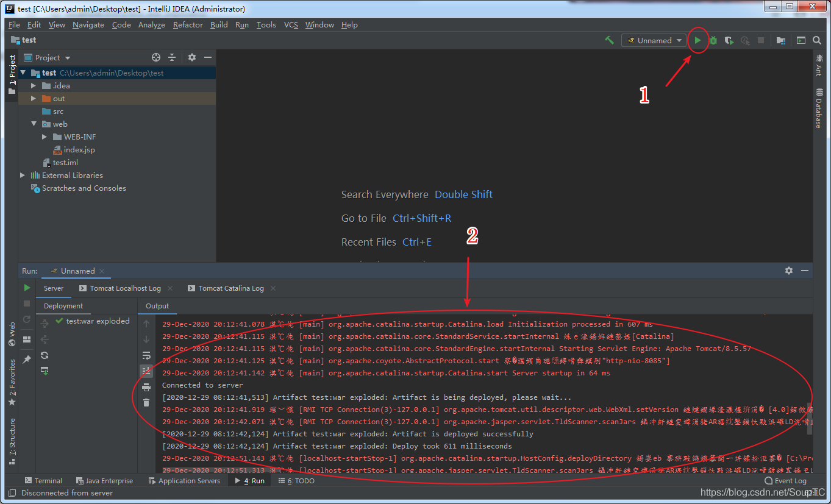Open Run panel settings gear
The height and width of the screenshot is (504, 831).
789,271
